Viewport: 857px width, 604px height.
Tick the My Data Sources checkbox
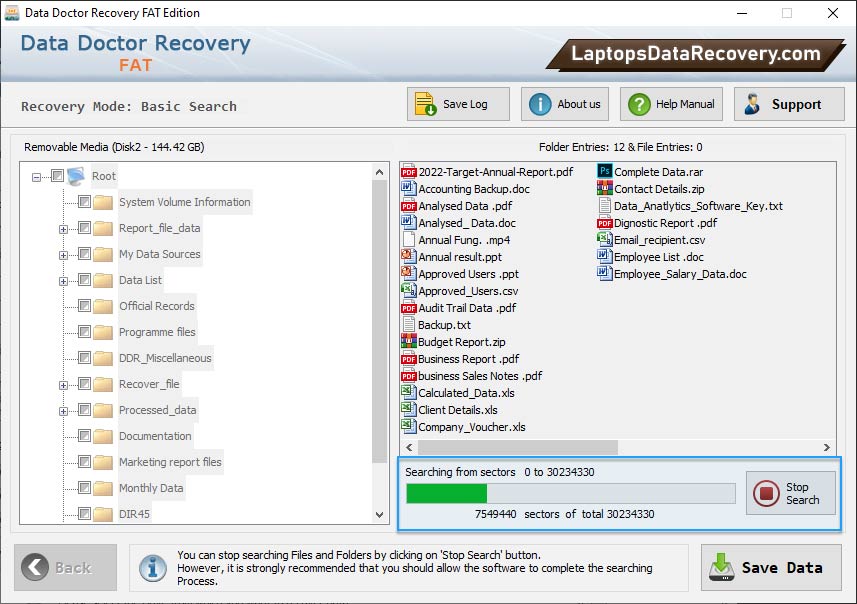84,254
